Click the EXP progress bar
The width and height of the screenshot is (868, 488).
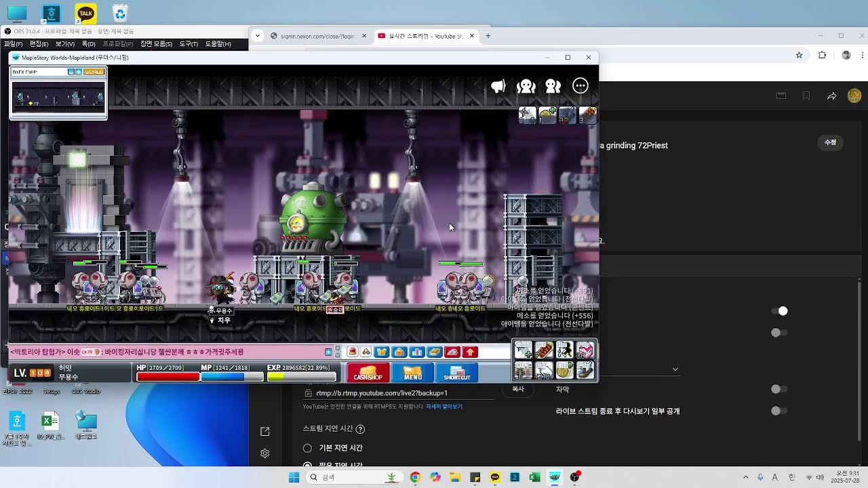click(301, 377)
